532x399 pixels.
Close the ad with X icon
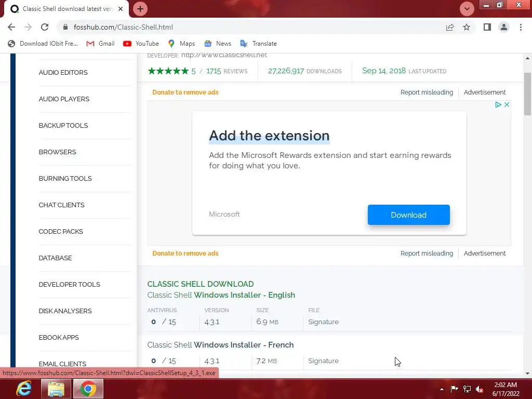507,104
